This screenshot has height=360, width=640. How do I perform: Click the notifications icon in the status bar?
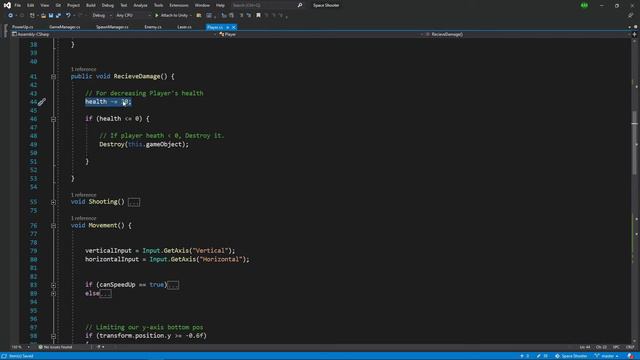pyautogui.click(x=631, y=356)
